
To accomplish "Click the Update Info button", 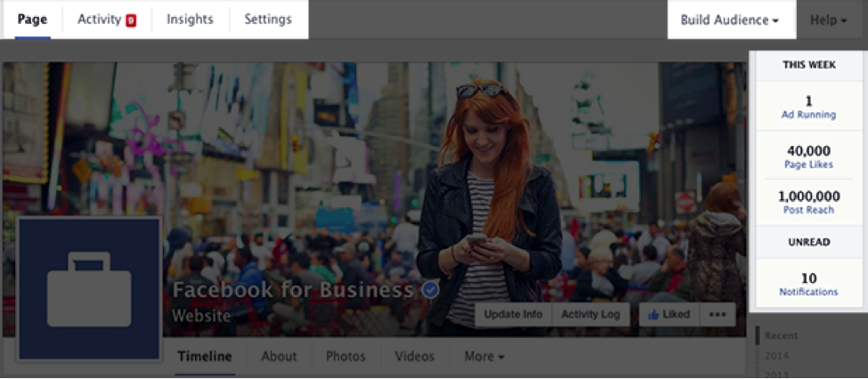I will click(513, 314).
